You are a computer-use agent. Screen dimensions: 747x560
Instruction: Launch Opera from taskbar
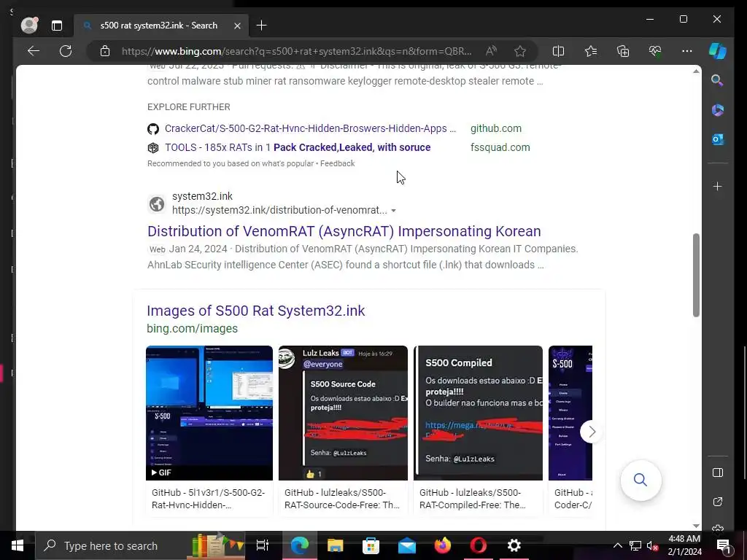[x=479, y=545]
